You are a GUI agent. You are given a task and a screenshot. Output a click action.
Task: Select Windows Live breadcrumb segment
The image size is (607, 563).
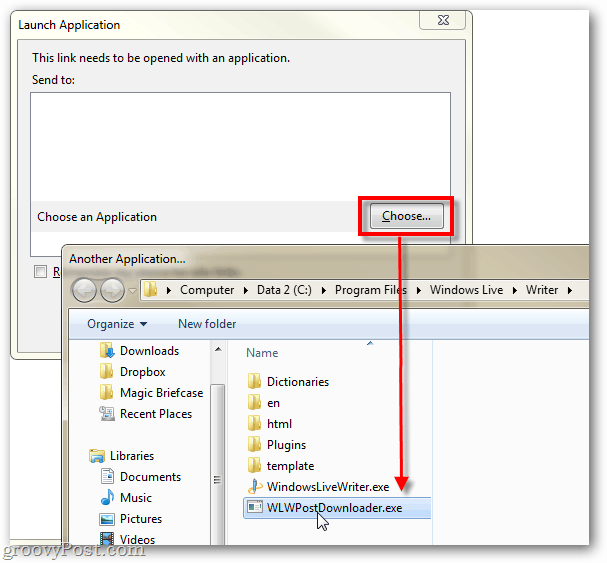tap(466, 290)
